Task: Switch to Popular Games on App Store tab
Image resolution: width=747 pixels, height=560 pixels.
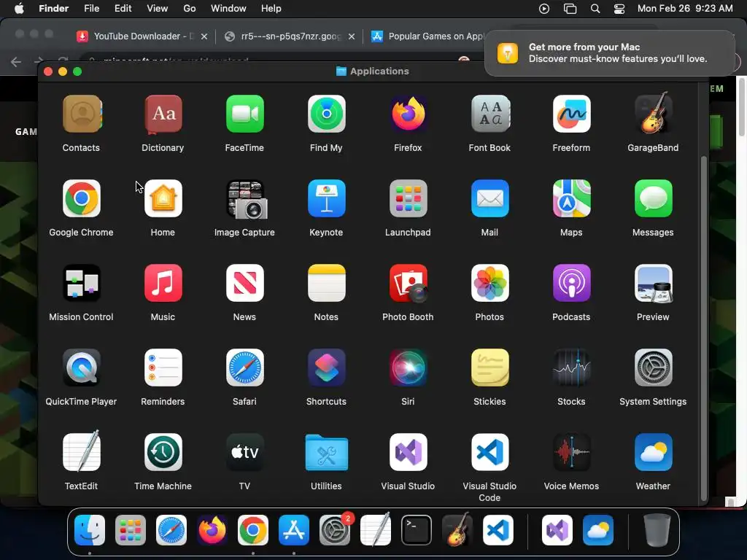Action: click(x=426, y=36)
